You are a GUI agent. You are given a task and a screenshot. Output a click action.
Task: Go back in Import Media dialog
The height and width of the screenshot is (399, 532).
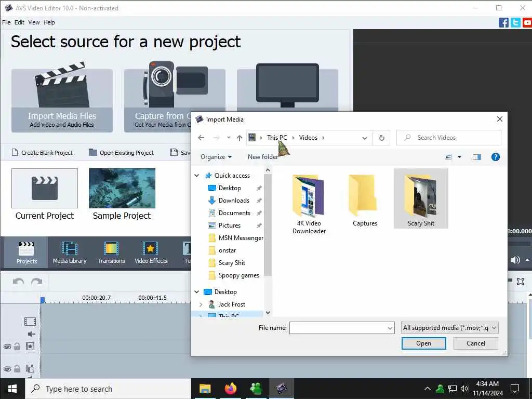201,138
